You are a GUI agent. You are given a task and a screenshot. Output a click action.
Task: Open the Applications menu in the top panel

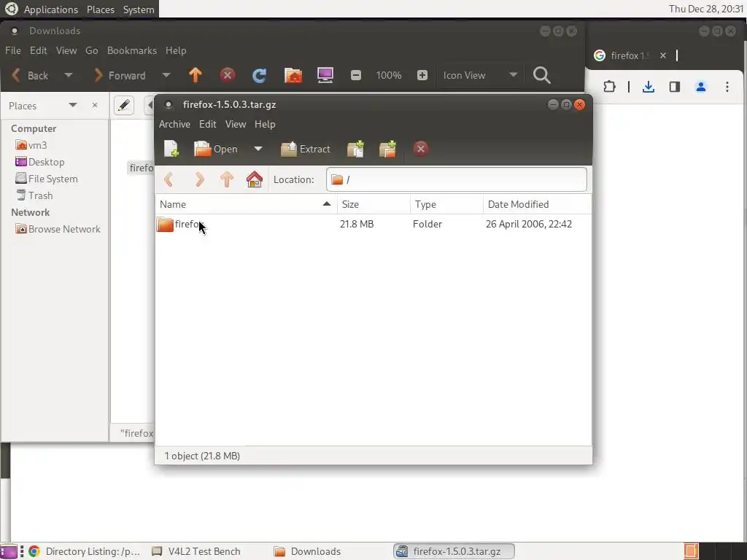pyautogui.click(x=51, y=9)
